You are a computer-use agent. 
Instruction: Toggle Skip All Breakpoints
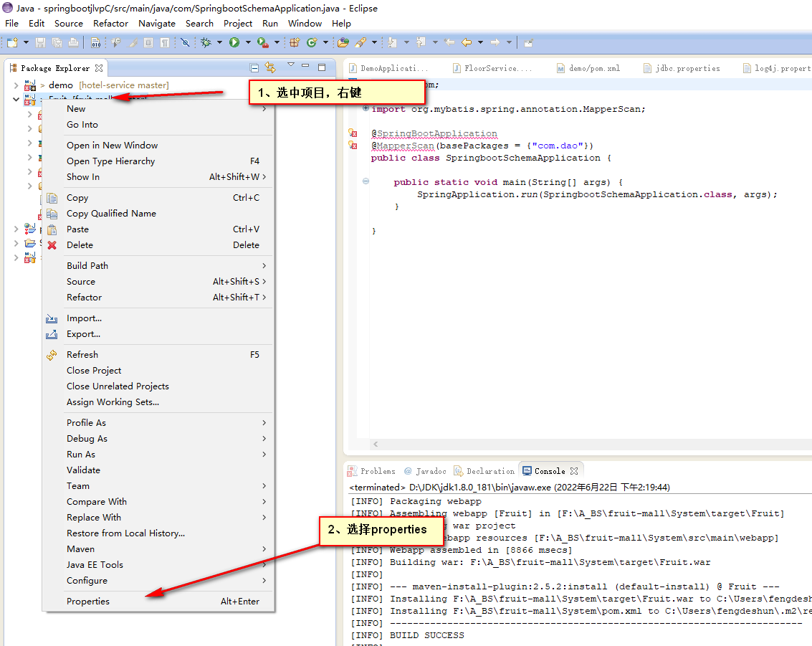(185, 42)
